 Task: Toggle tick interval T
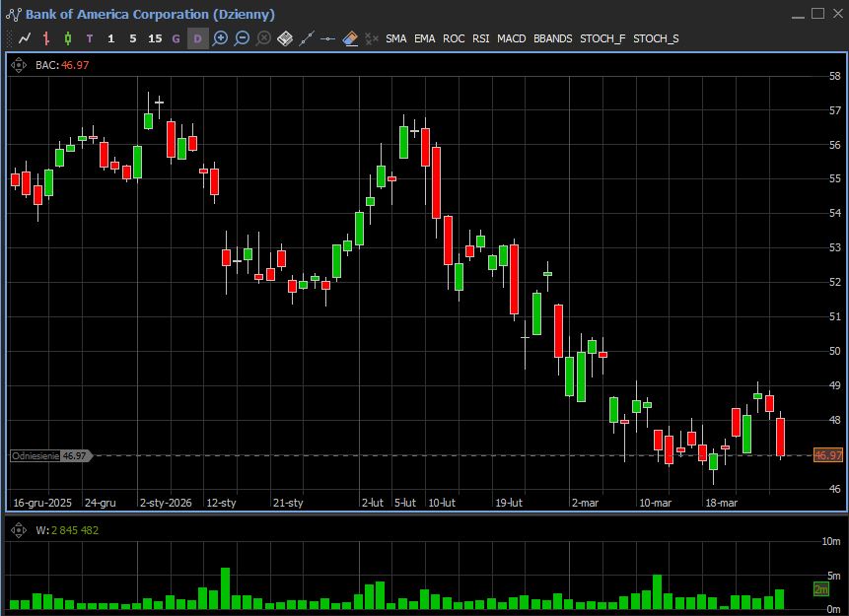[x=90, y=38]
